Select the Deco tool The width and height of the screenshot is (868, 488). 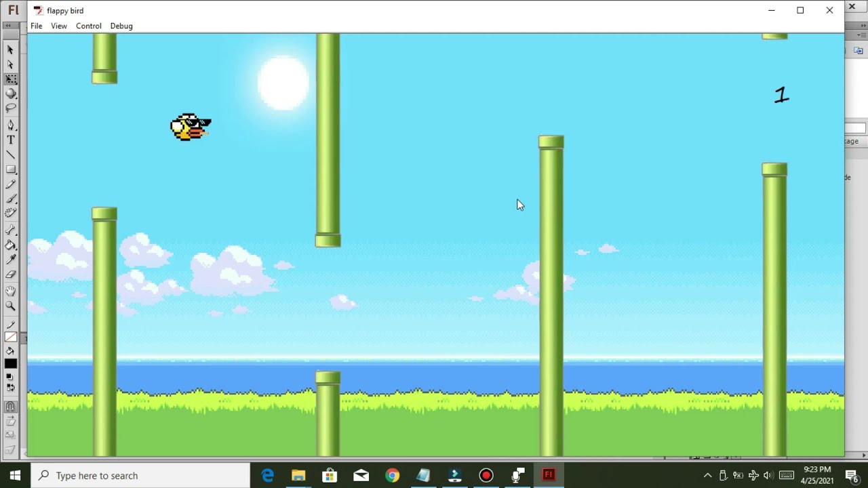(10, 213)
